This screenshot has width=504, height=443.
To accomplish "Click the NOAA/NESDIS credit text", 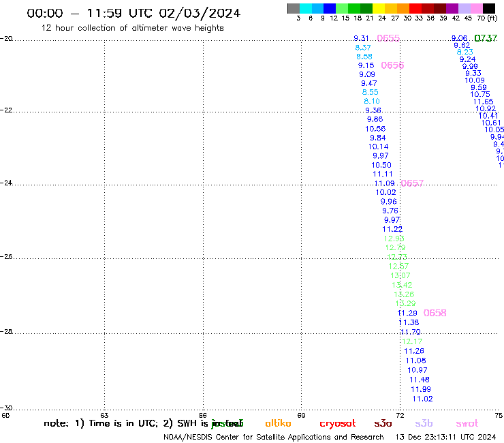I will tap(274, 438).
